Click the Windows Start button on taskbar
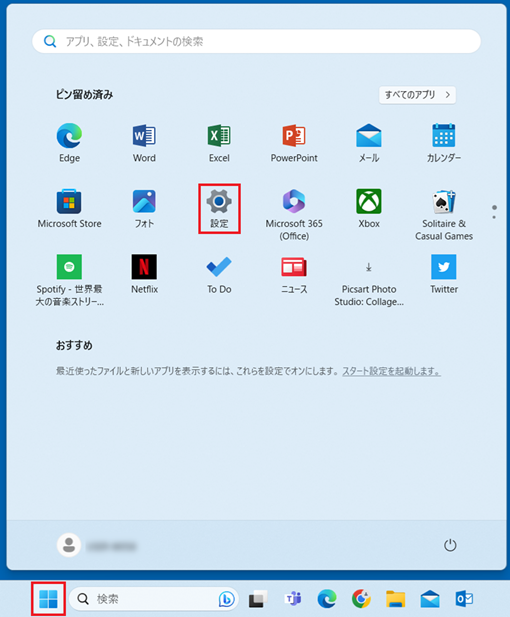Image resolution: width=510 pixels, height=617 pixels. point(48,599)
